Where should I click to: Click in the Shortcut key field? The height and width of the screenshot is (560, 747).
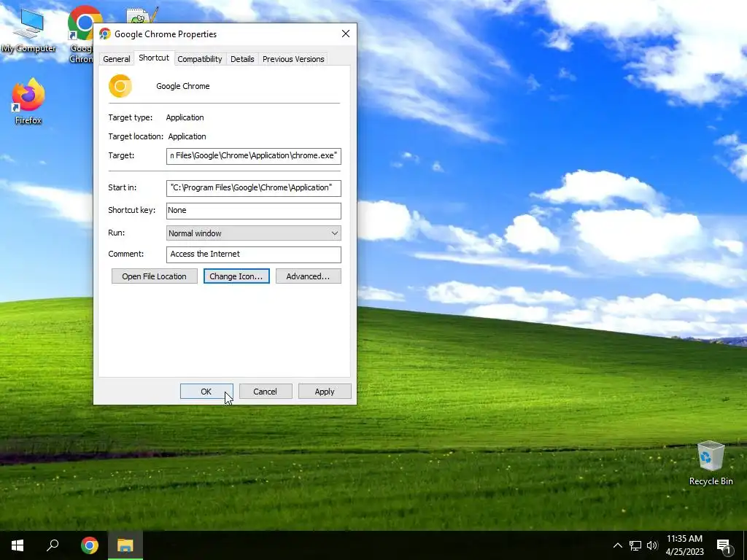tap(253, 211)
